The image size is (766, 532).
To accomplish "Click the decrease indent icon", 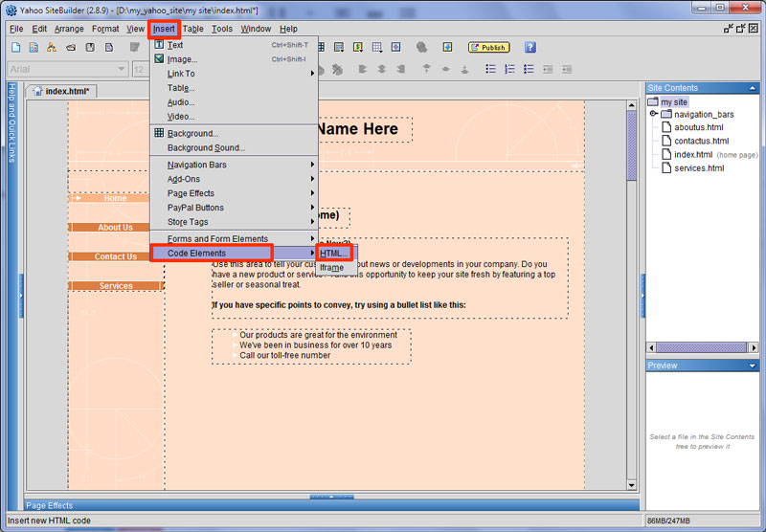I will pyautogui.click(x=548, y=69).
